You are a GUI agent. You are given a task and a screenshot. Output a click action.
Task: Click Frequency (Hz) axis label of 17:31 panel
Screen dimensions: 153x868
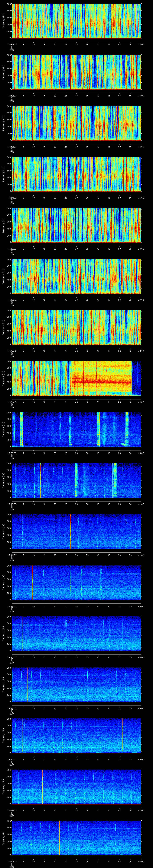[3, 21]
